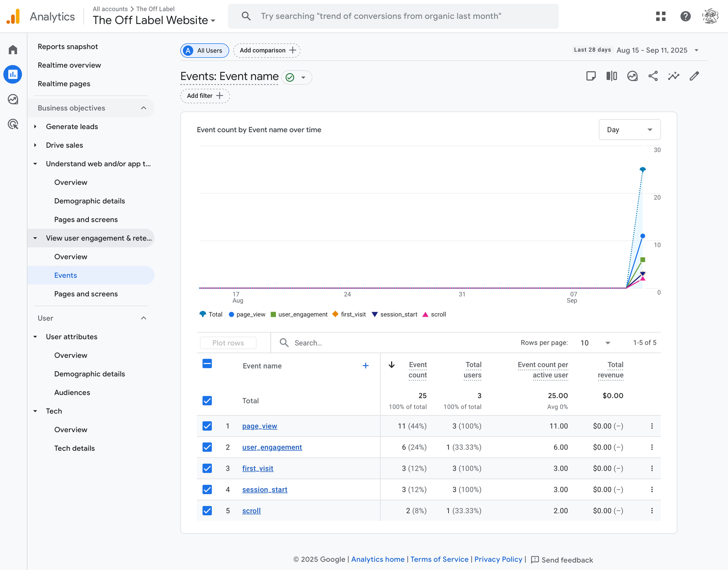Open the Home icon in left rail

13,49
